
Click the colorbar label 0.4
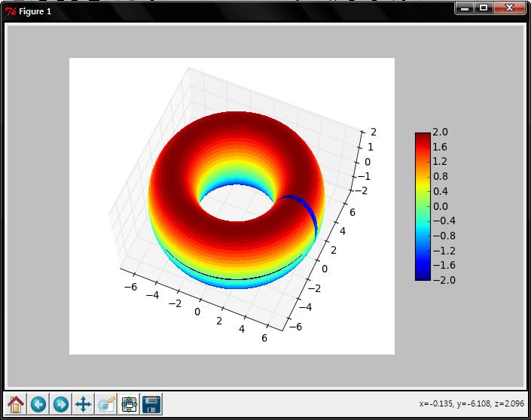click(440, 191)
